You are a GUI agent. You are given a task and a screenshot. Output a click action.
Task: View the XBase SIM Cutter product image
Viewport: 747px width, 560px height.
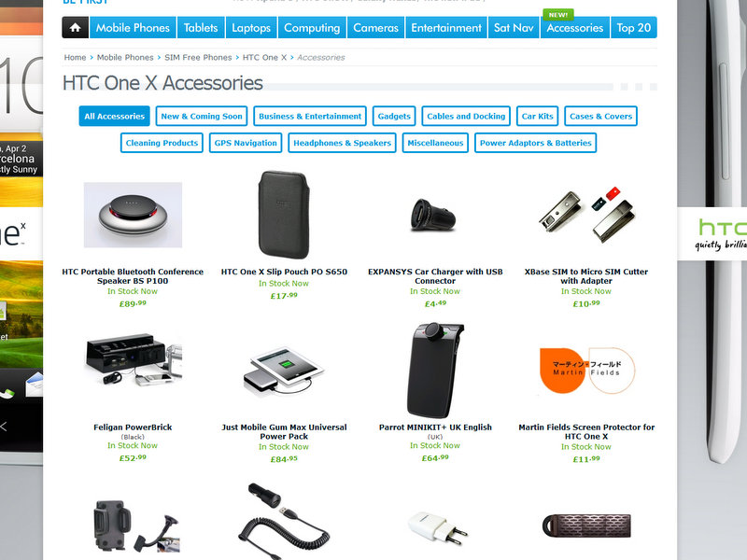[x=586, y=215]
